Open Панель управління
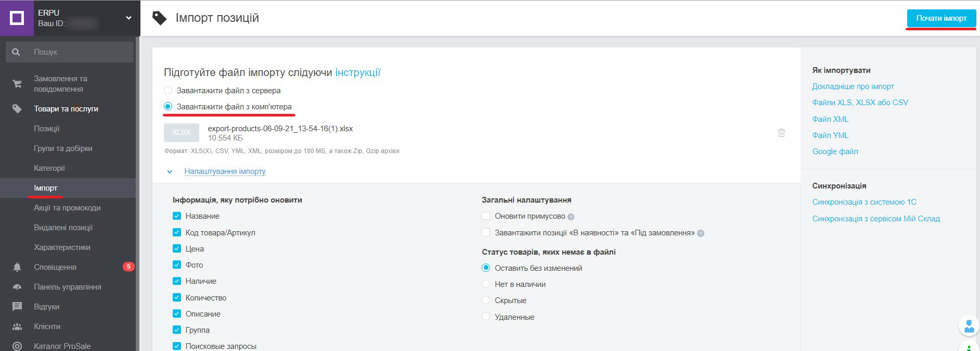Viewport: 980px width, 351px height. (x=68, y=287)
